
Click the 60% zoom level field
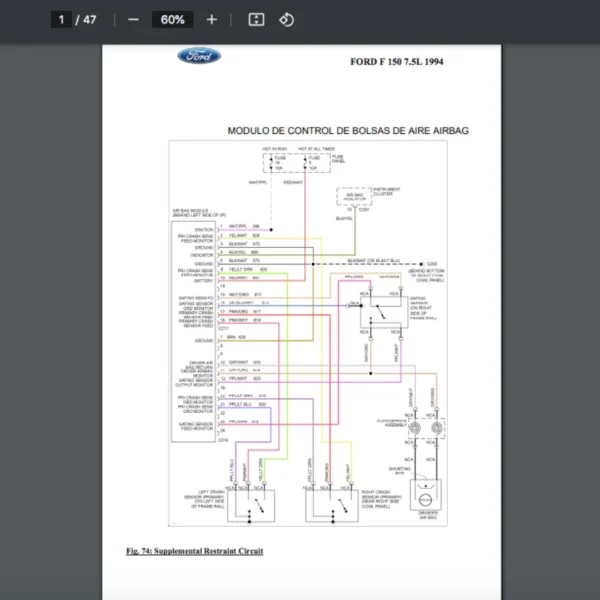pyautogui.click(x=171, y=20)
